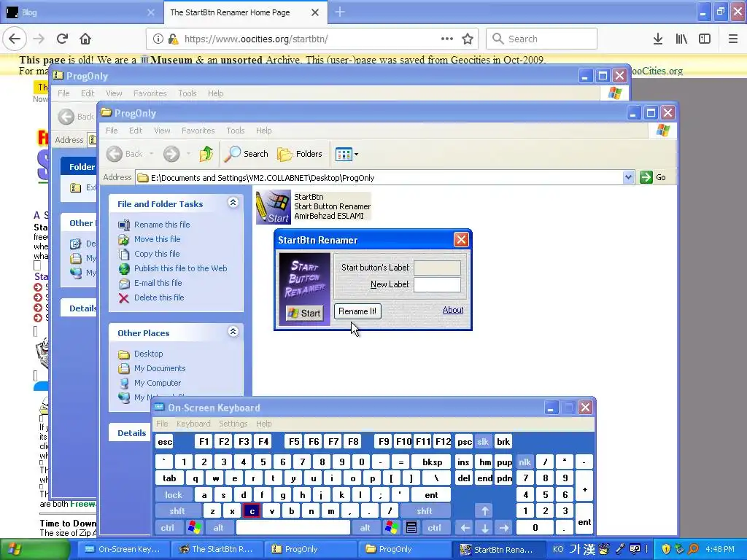The image size is (747, 560).
Task: Reload the page in Firefox
Action: tap(62, 39)
